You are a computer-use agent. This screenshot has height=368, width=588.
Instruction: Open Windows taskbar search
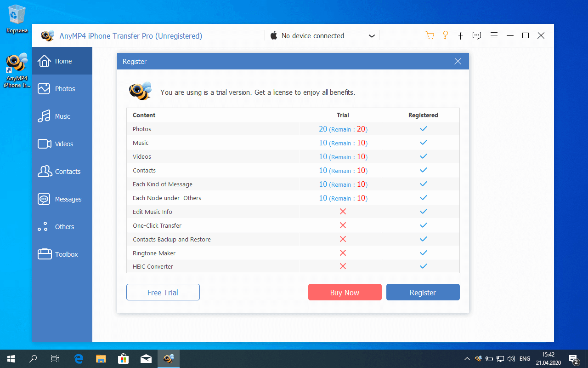coord(33,359)
